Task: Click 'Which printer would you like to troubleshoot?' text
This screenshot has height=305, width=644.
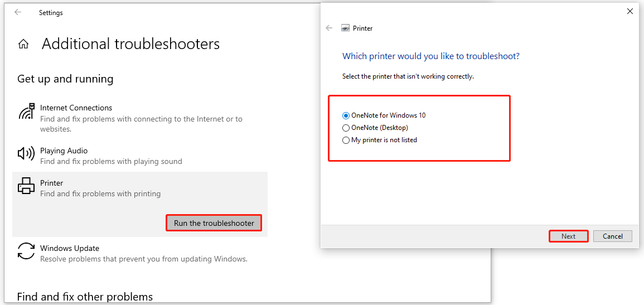Action: [x=431, y=56]
